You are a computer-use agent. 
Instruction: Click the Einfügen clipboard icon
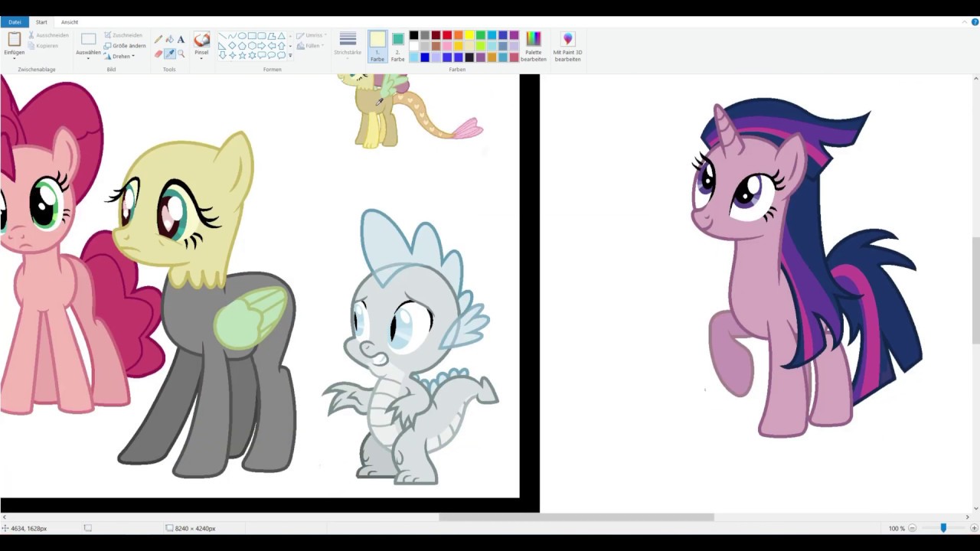click(15, 39)
